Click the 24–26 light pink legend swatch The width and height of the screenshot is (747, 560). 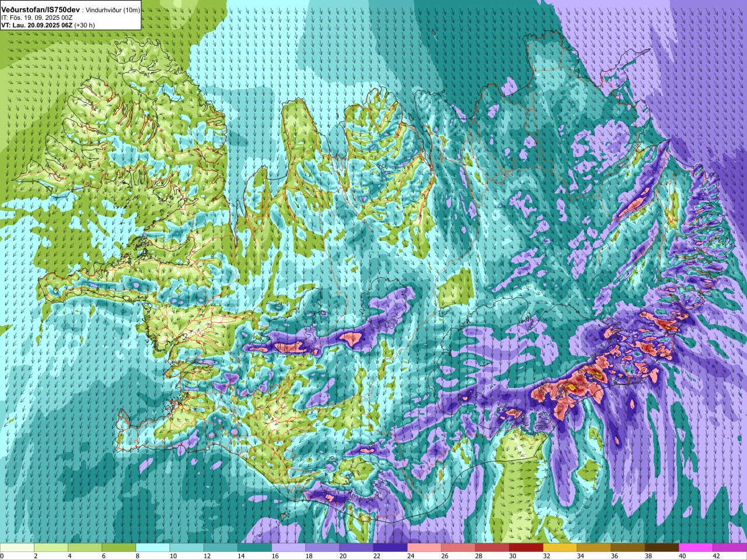click(424, 548)
